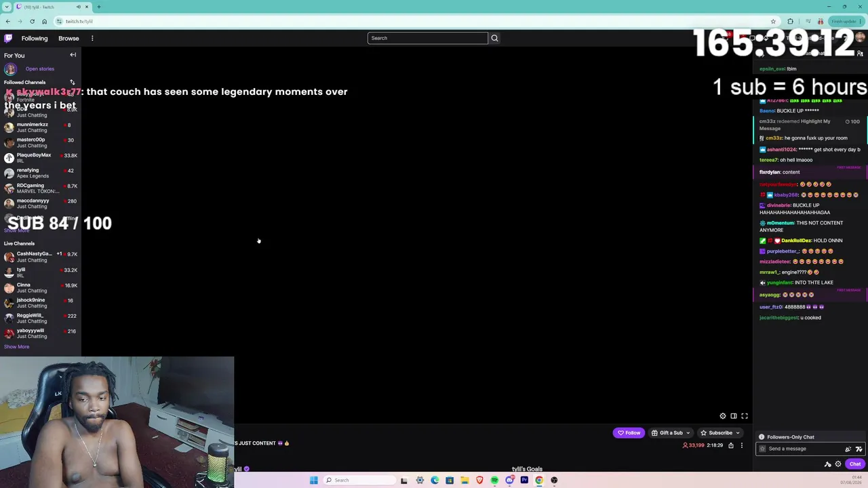The height and width of the screenshot is (488, 868).
Task: Expand Subscribe options
Action: click(738, 433)
